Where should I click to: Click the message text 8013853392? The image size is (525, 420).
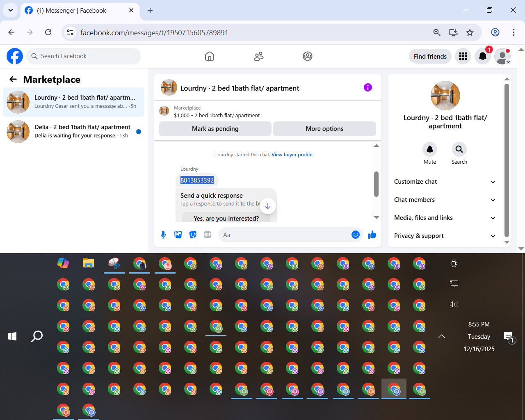(x=197, y=180)
